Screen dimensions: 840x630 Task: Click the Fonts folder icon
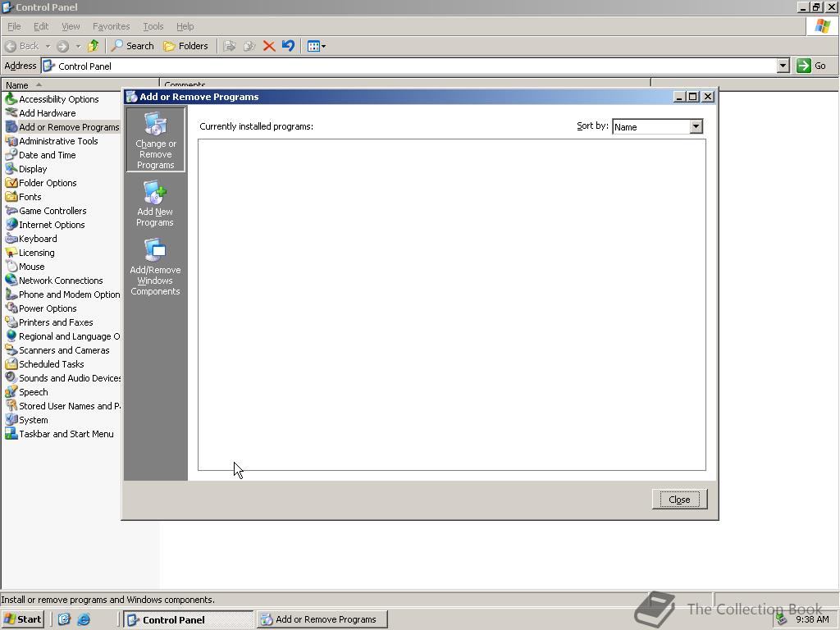[x=11, y=196]
